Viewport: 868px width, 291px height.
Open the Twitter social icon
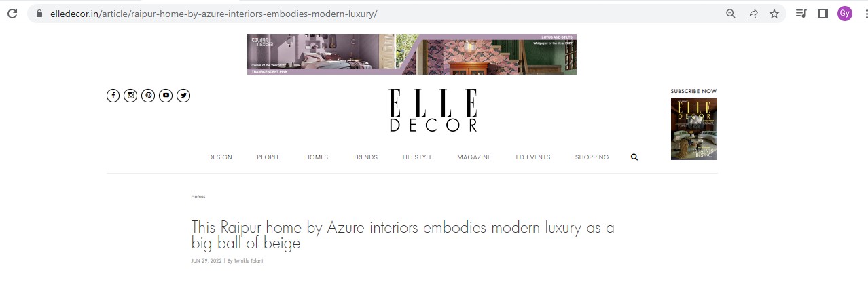(x=183, y=96)
